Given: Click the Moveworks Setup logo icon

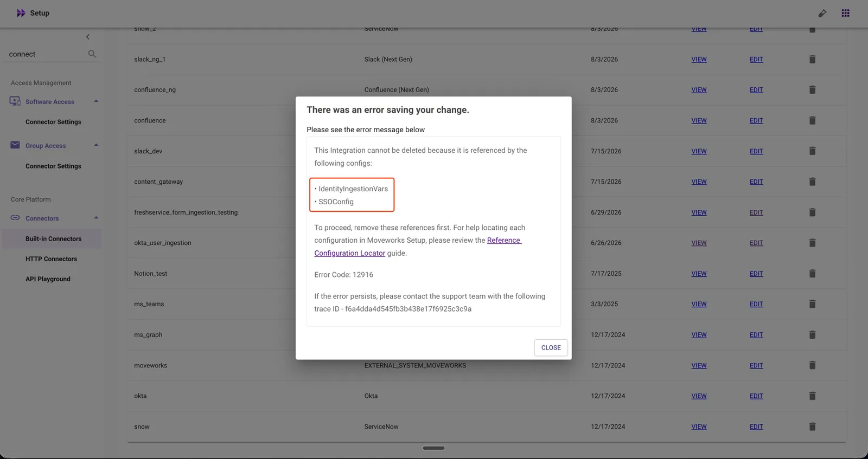Looking at the screenshot, I should [21, 13].
